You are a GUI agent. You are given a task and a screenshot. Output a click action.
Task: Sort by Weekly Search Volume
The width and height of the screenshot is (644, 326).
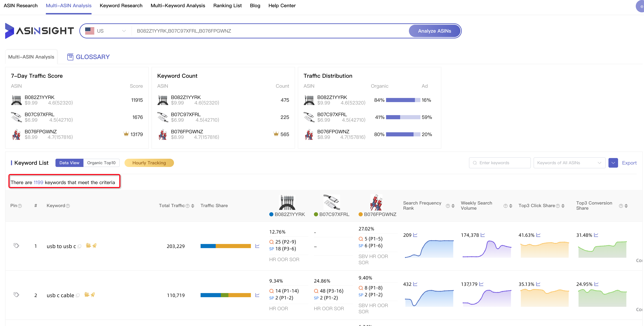click(x=511, y=206)
